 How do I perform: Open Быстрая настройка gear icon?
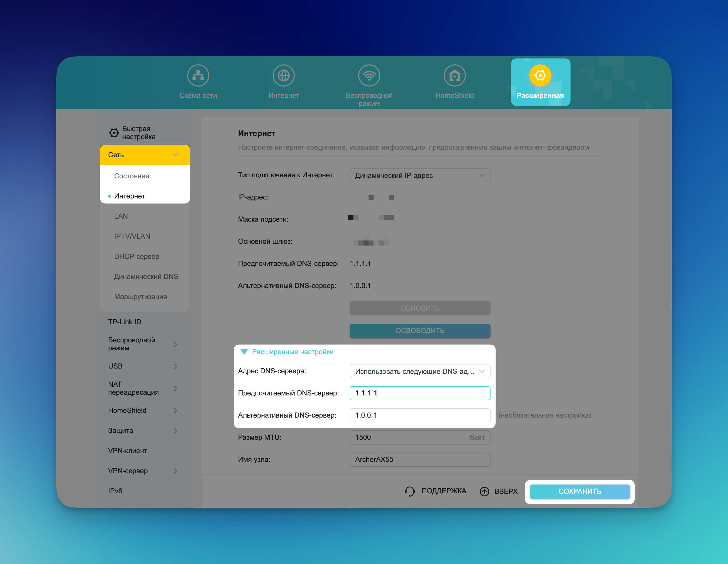pos(114,133)
